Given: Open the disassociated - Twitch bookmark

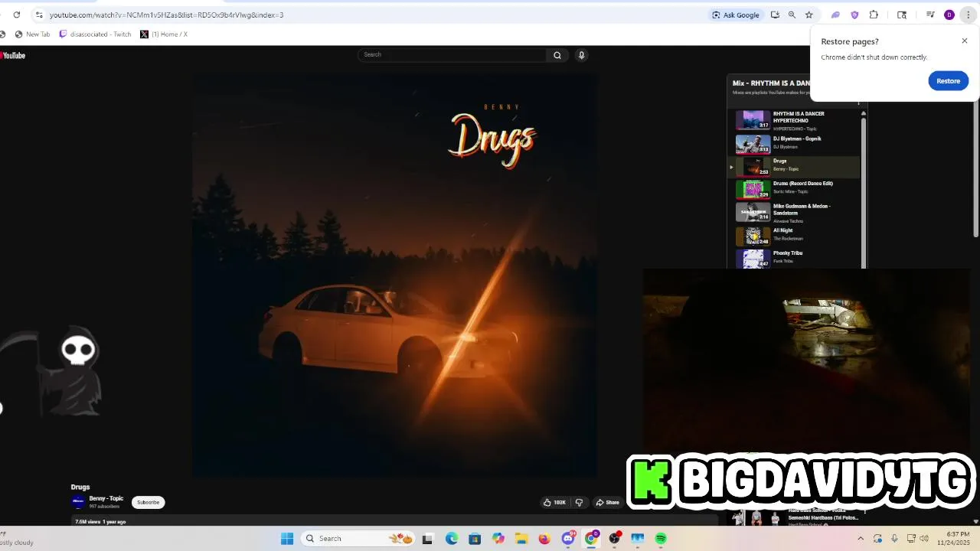Looking at the screenshot, I should tap(96, 34).
